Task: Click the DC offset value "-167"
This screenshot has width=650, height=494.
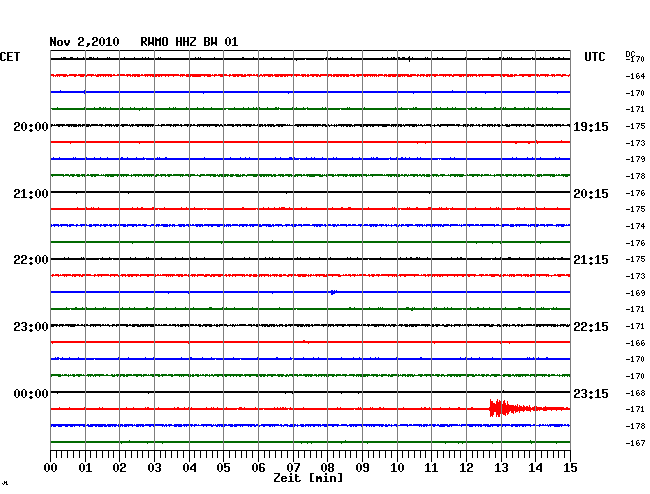Action: (x=635, y=443)
